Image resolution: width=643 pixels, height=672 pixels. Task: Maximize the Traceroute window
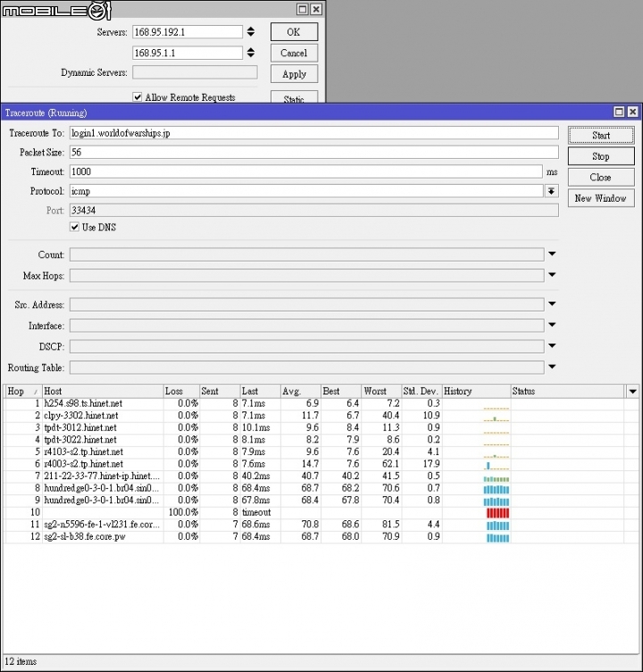619,112
